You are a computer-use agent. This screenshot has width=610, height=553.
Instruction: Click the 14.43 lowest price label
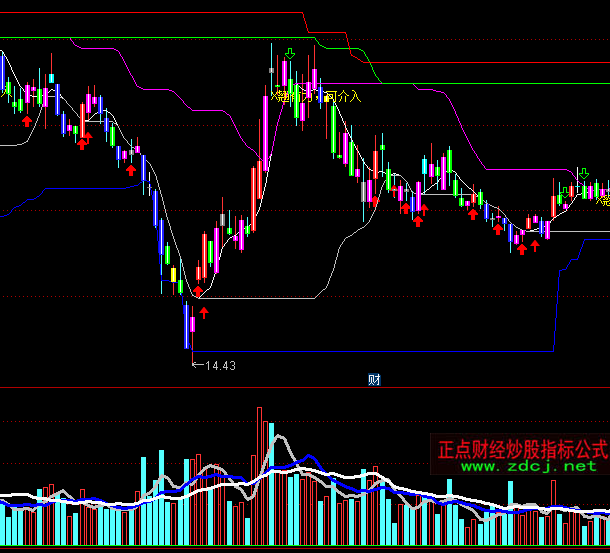[220, 366]
